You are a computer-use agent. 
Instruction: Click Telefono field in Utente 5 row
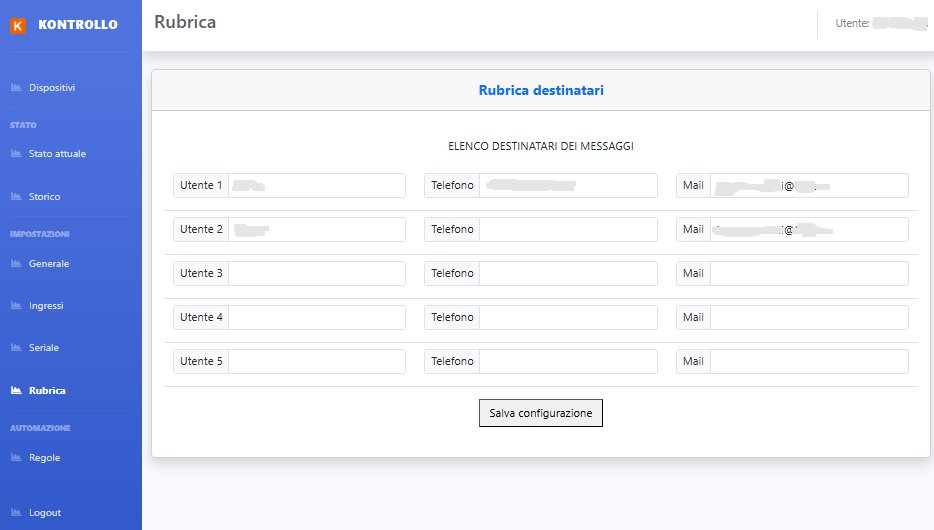pos(568,361)
